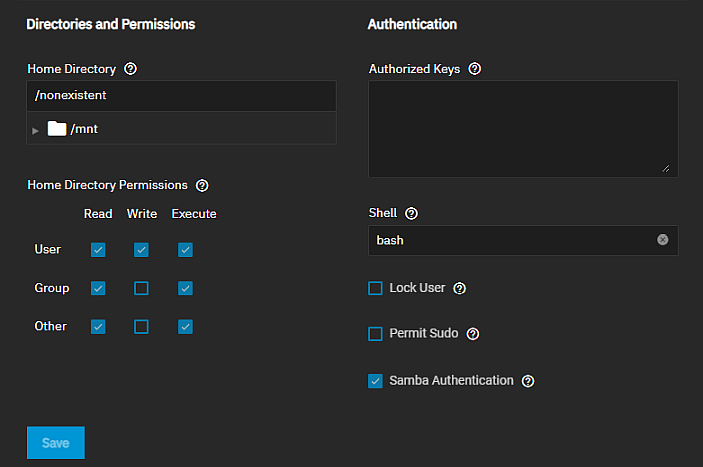Screen dimensions: 703x467
Task: Click the Samba Authentication help icon
Action: pyautogui.click(x=528, y=381)
